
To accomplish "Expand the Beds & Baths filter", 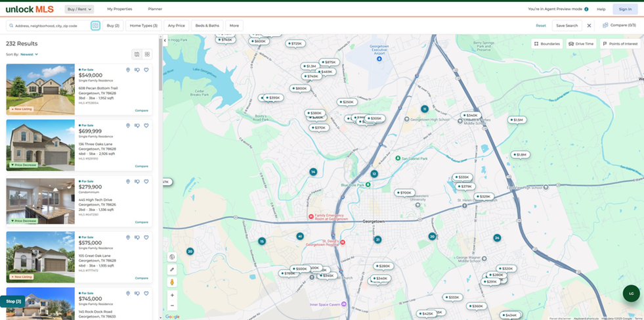I will (x=207, y=26).
